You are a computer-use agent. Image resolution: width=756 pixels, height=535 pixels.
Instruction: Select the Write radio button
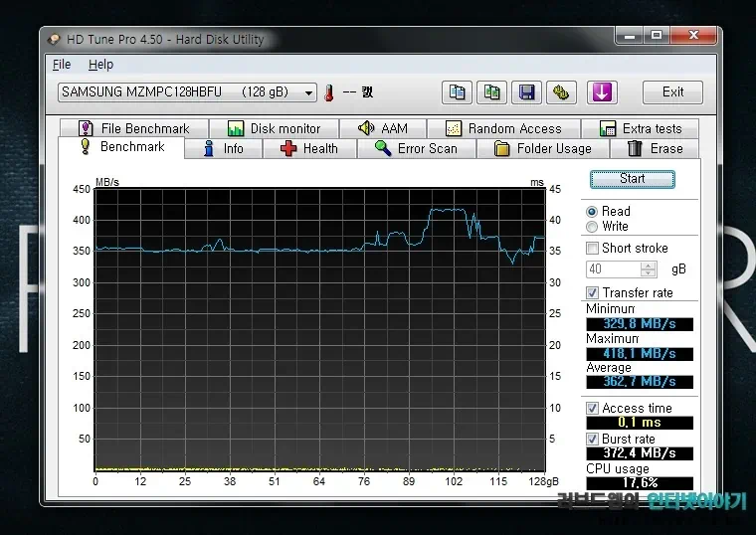(x=592, y=227)
